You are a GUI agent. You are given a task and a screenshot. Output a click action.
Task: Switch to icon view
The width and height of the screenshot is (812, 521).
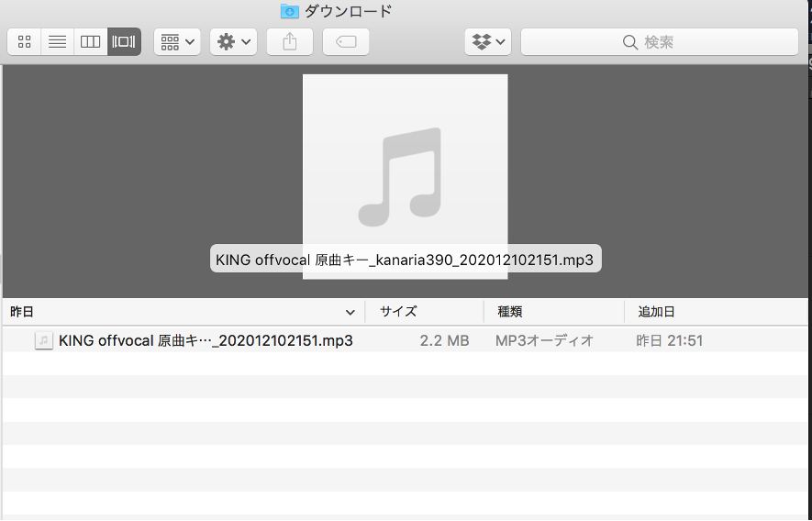25,41
